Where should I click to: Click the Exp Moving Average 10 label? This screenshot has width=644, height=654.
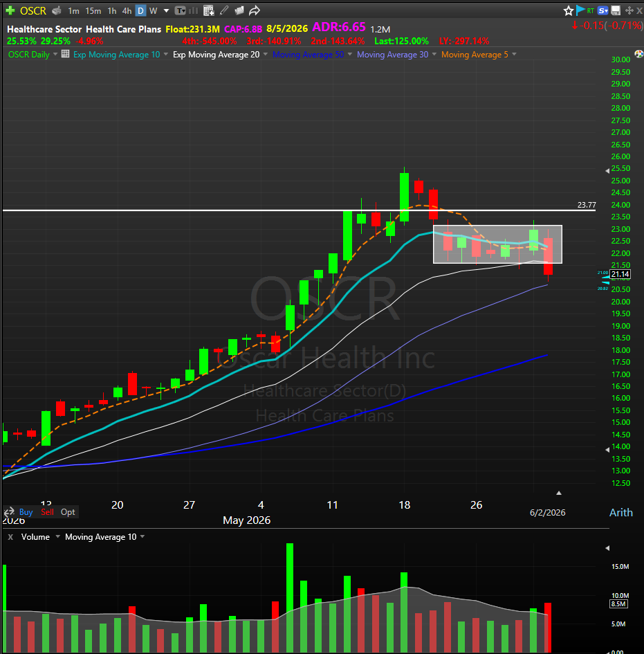(116, 54)
